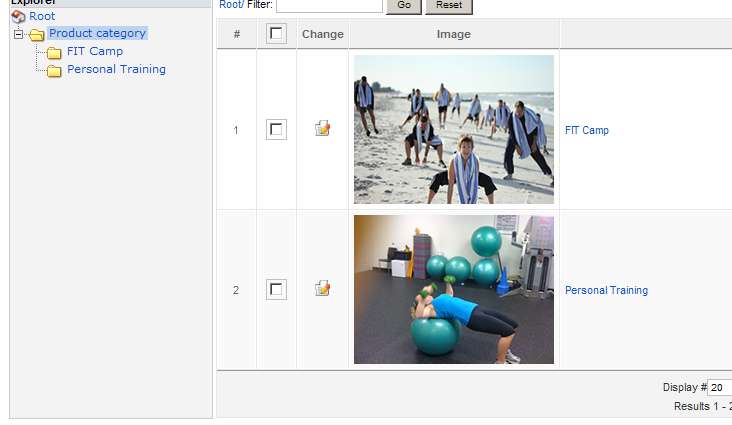Open the Personal Training category link
This screenshot has height=425, width=732.
(606, 290)
